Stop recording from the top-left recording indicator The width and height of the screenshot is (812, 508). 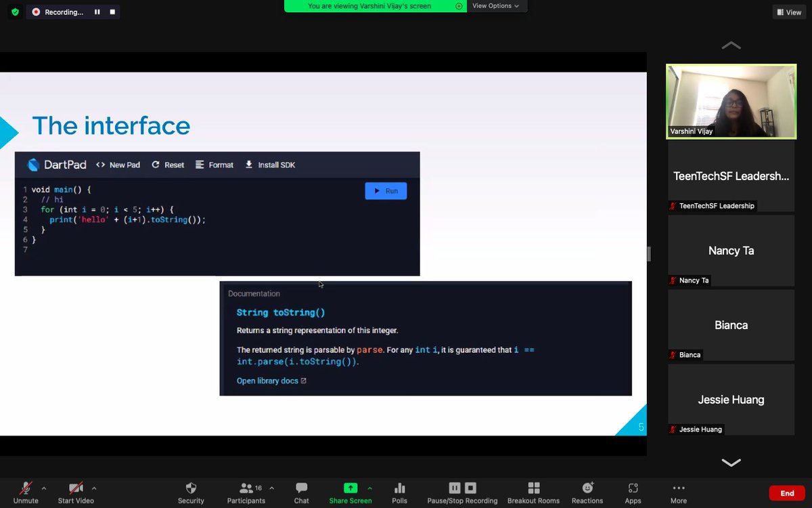pyautogui.click(x=112, y=12)
